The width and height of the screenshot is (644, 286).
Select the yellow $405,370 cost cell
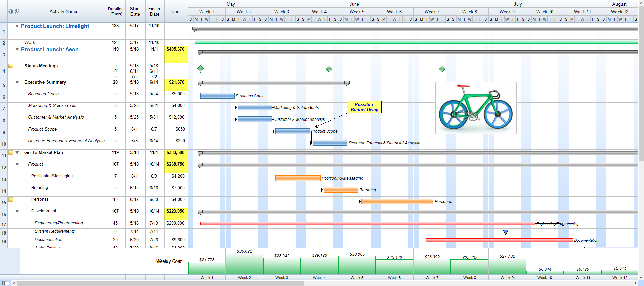(176, 54)
